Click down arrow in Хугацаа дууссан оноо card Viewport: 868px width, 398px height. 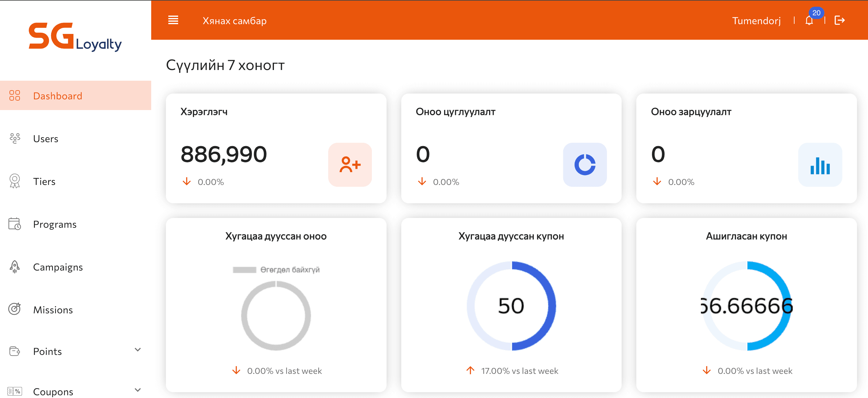236,370
